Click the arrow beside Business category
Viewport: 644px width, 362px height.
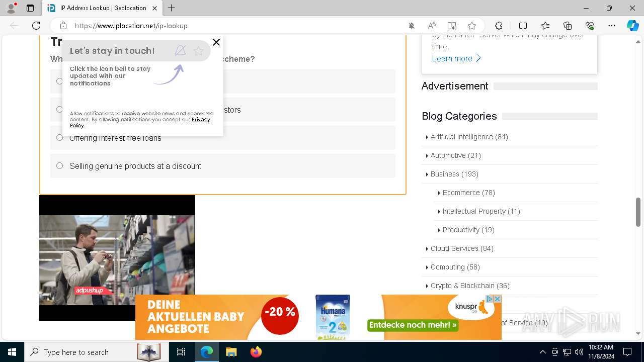pos(427,174)
